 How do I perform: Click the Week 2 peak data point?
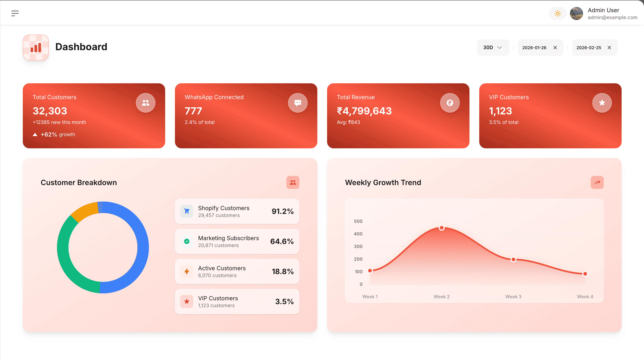(441, 228)
